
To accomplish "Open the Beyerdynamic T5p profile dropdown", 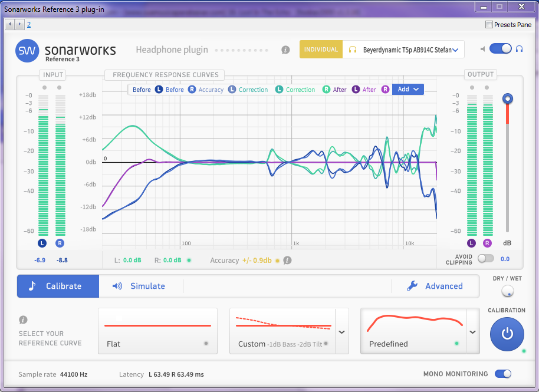I will pos(403,50).
